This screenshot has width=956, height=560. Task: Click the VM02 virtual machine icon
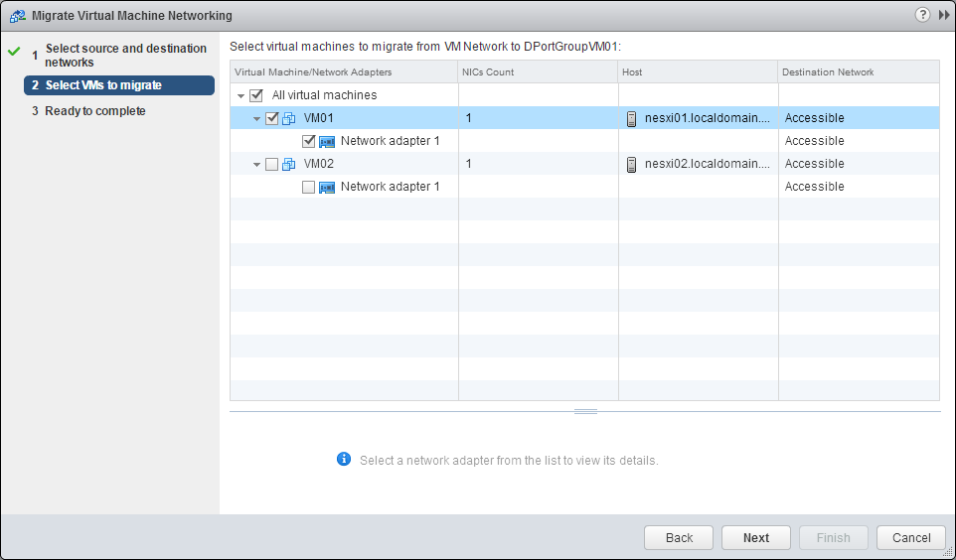[289, 164]
